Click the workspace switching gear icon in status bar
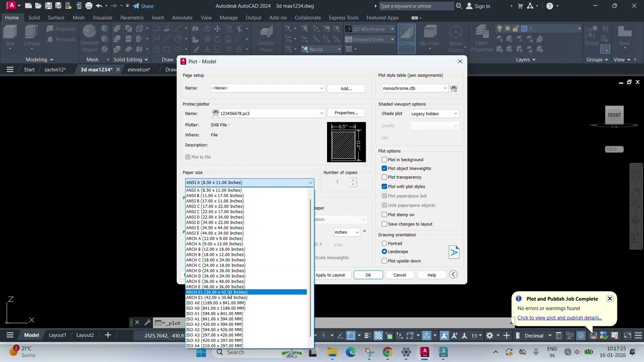The width and height of the screenshot is (644, 362). (490, 335)
